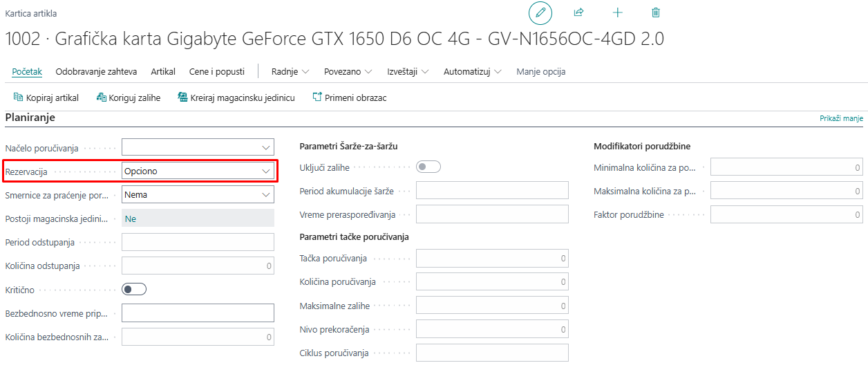Click the trash delete icon
Image resolution: width=868 pixels, height=381 pixels.
(656, 12)
